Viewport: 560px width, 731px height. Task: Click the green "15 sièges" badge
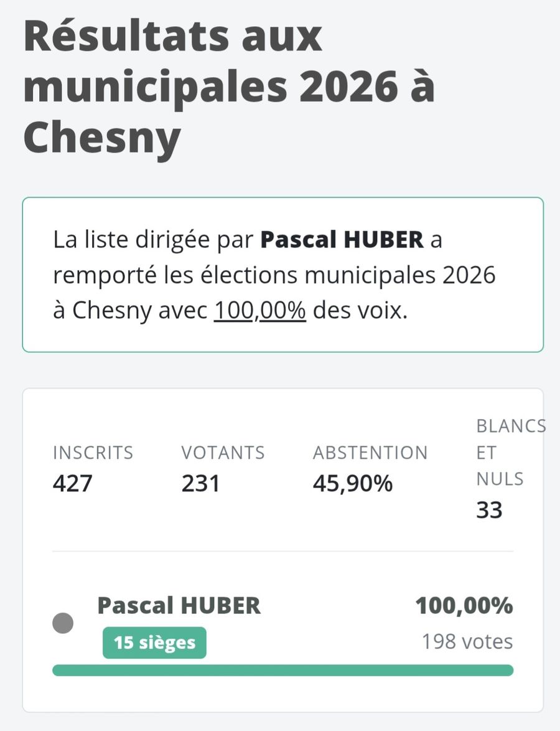coord(154,643)
